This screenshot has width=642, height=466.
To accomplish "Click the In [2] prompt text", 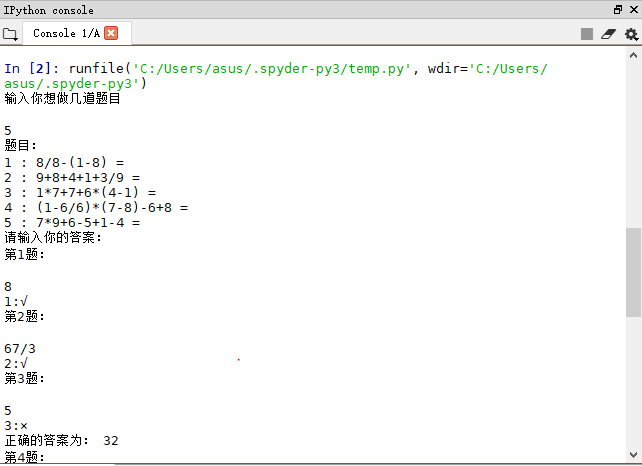I will click(x=32, y=68).
